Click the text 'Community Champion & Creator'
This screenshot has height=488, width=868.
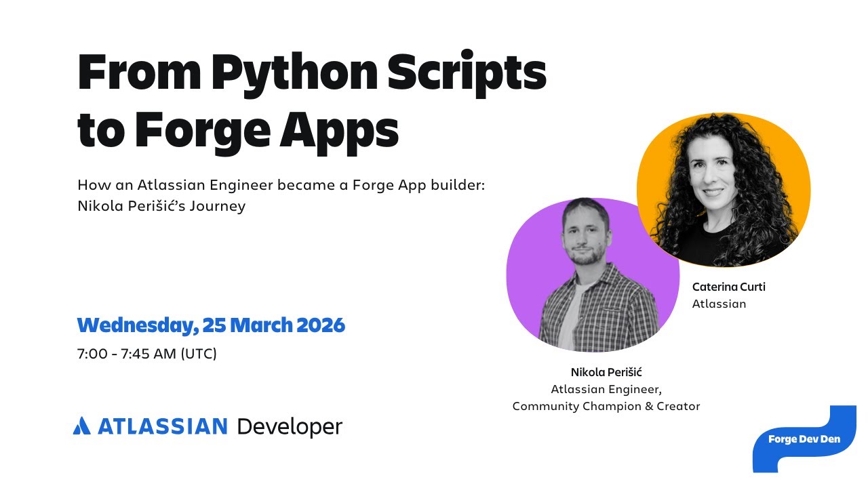(606, 407)
